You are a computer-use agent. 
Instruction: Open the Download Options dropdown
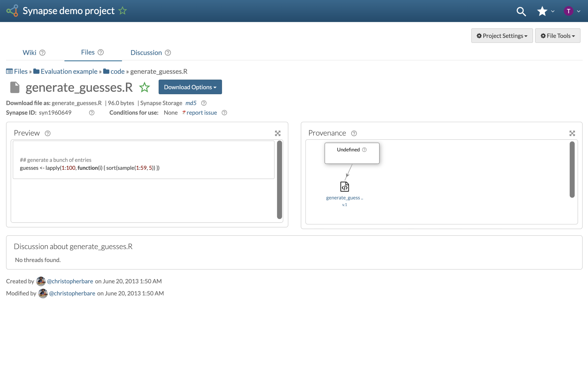point(190,87)
